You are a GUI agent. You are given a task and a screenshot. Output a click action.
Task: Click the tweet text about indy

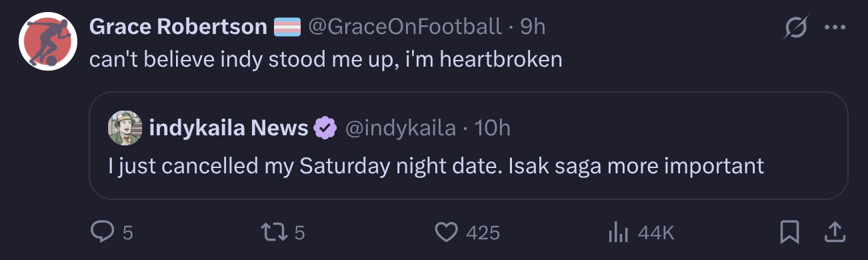point(326,59)
